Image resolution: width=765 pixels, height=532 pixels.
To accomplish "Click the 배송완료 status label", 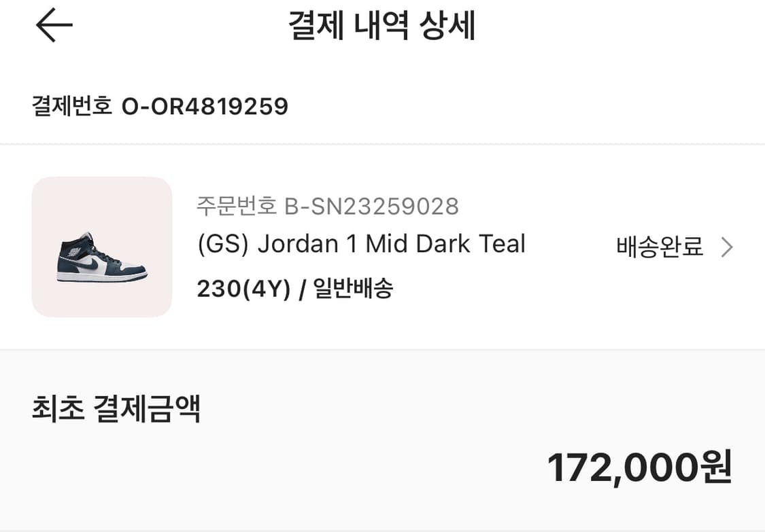I will [x=658, y=248].
